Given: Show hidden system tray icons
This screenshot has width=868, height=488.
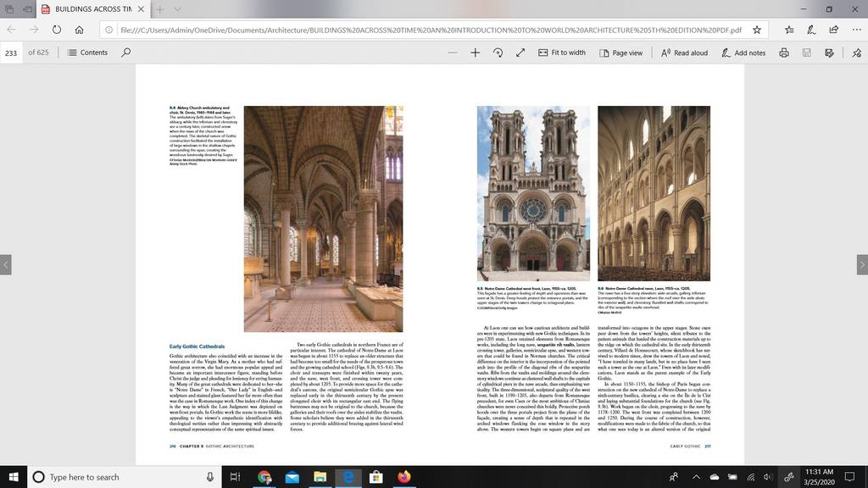Looking at the screenshot, I should 697,477.
